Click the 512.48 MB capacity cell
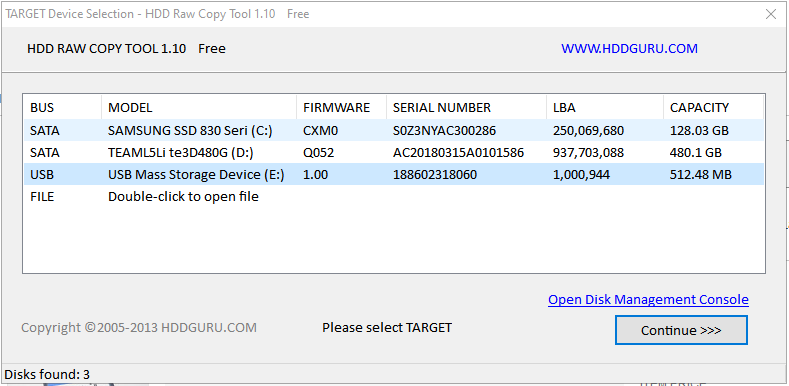This screenshot has height=386, width=789. coord(700,175)
